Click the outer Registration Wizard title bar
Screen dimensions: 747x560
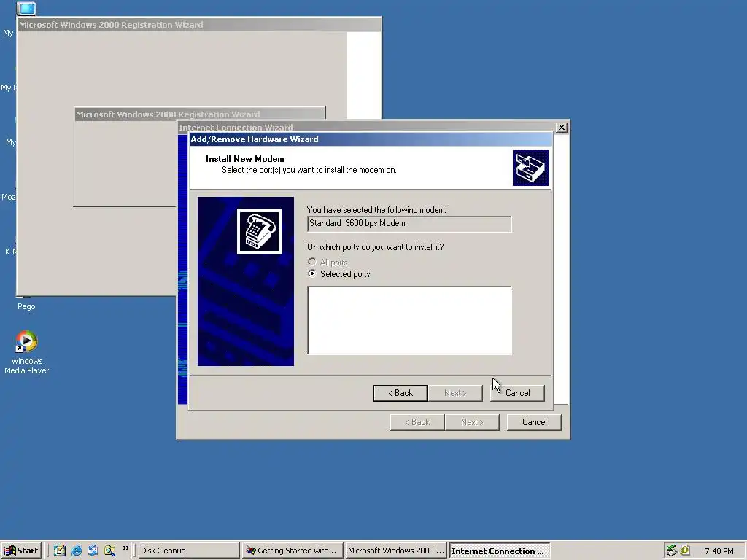(x=199, y=25)
